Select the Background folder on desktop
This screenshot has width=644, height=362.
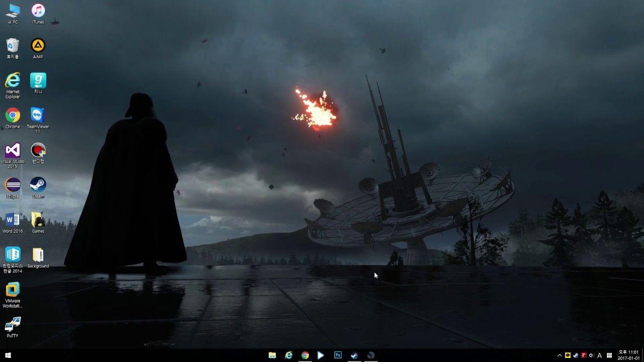(38, 257)
